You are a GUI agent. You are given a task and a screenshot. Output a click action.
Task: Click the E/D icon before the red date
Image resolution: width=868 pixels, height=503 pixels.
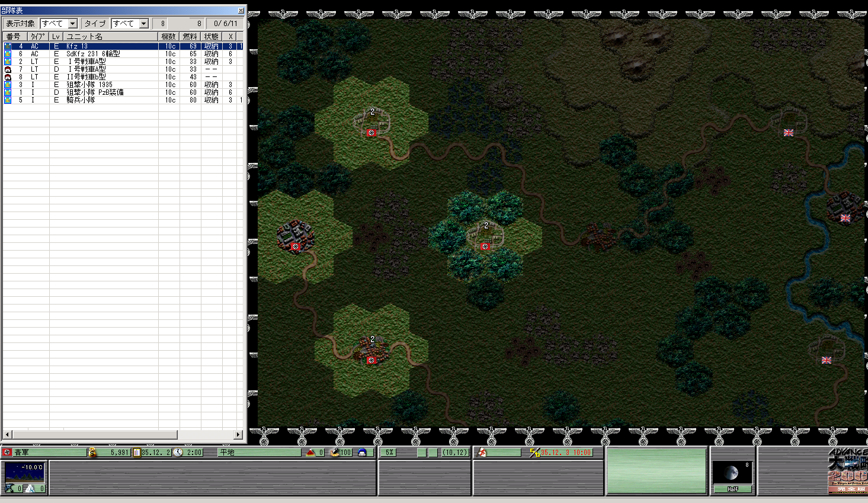click(534, 453)
